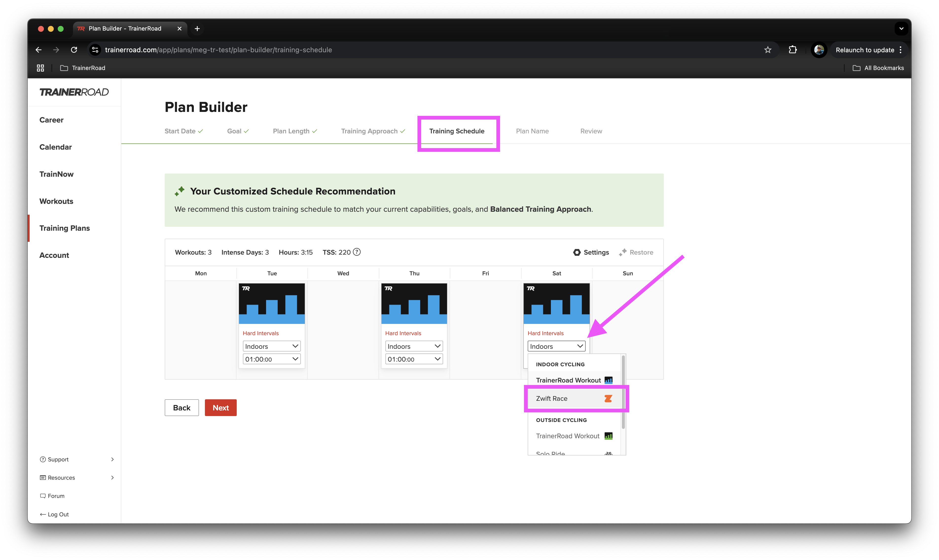939x560 pixels.
Task: Click Intense Days: 3 stat
Action: pyautogui.click(x=245, y=252)
